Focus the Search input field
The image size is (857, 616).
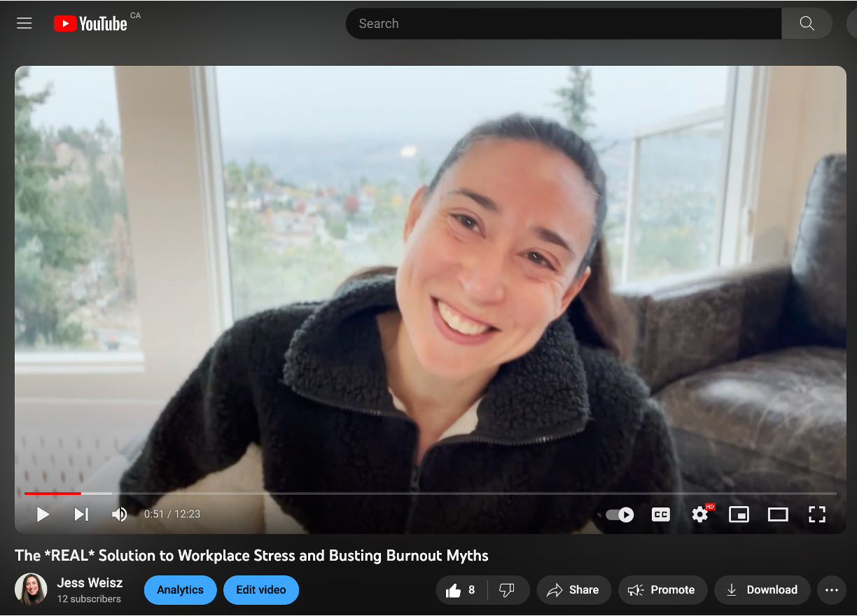(x=564, y=24)
